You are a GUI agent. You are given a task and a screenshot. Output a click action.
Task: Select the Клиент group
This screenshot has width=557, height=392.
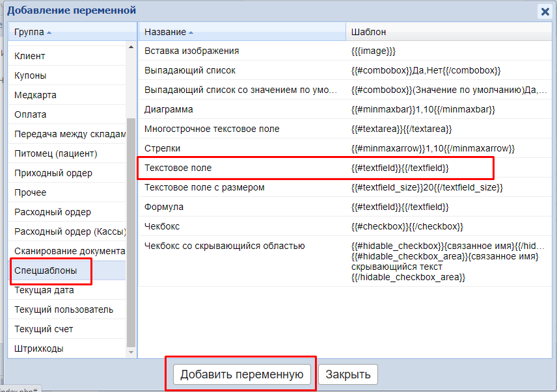(30, 56)
